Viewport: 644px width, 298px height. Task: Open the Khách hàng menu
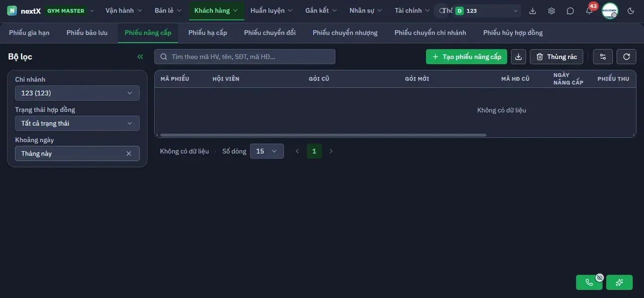pos(216,11)
